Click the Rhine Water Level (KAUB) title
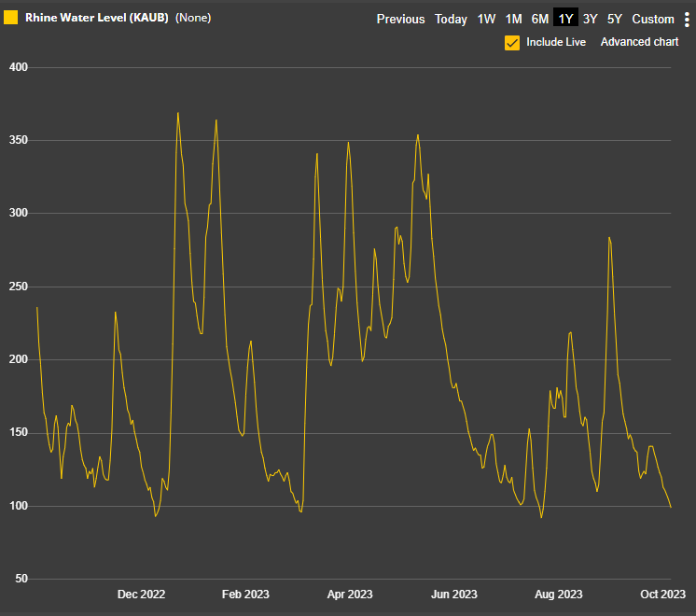696x616 pixels. (97, 18)
